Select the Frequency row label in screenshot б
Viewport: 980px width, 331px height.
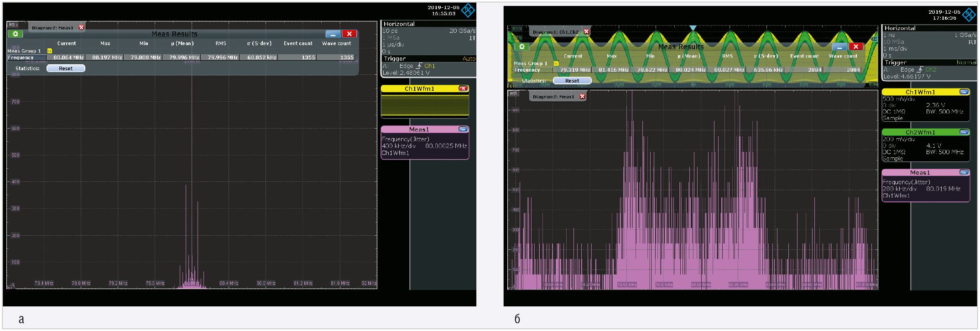533,70
